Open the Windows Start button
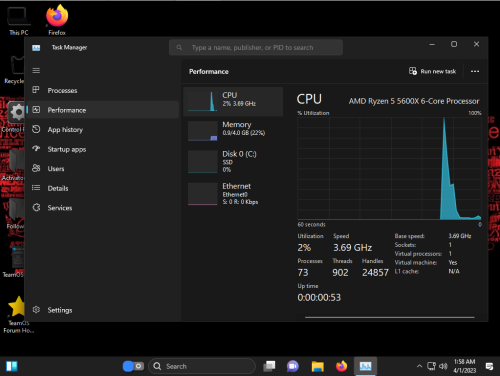The height and width of the screenshot is (376, 500). click(12, 366)
